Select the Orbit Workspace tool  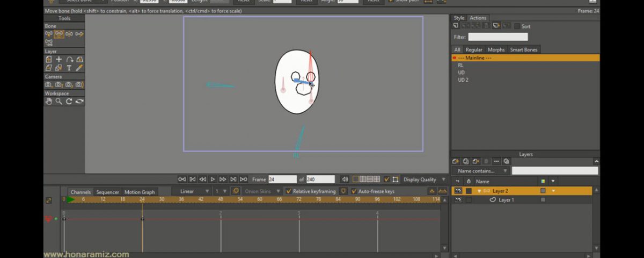click(x=79, y=102)
